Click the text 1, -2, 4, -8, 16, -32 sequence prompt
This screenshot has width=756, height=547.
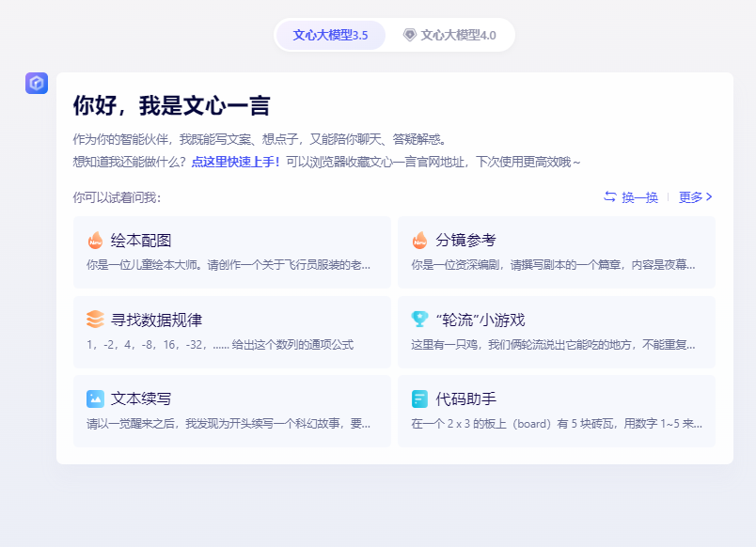click(x=220, y=345)
